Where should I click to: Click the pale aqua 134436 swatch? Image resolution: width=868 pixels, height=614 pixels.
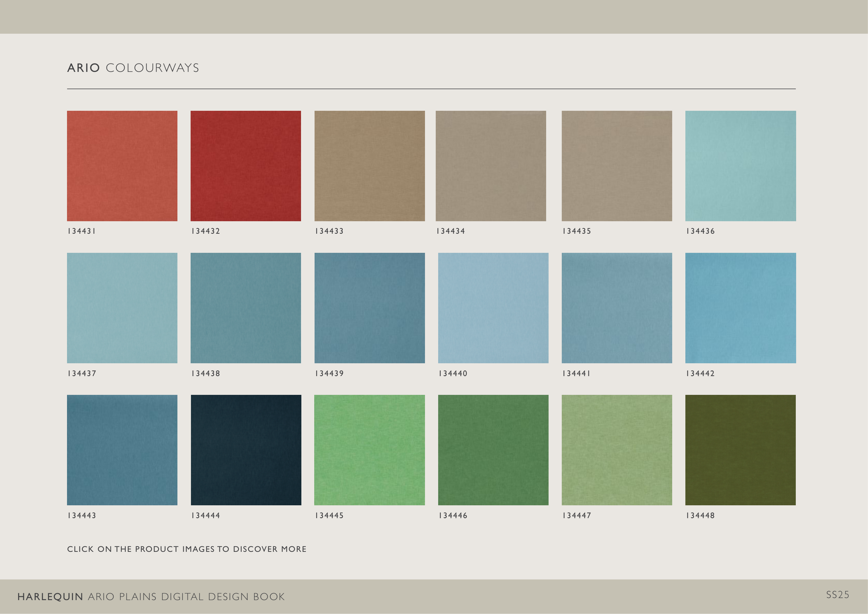[740, 166]
